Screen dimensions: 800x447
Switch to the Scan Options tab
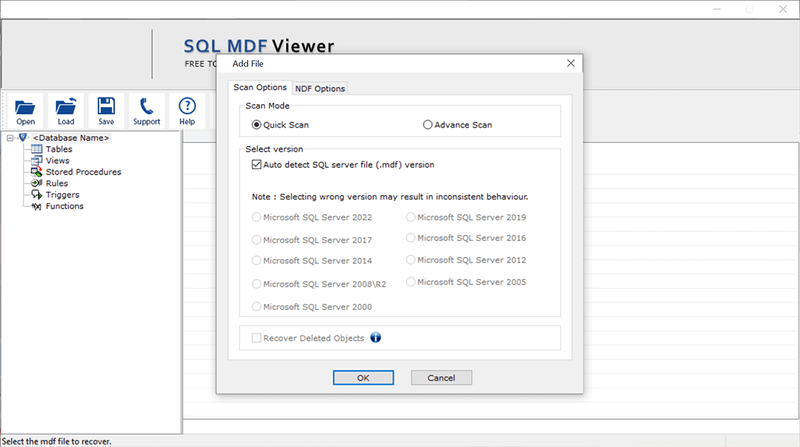click(260, 87)
